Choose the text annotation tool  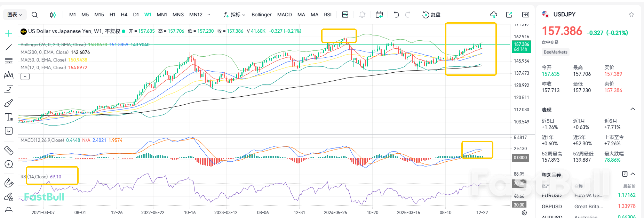(9, 117)
